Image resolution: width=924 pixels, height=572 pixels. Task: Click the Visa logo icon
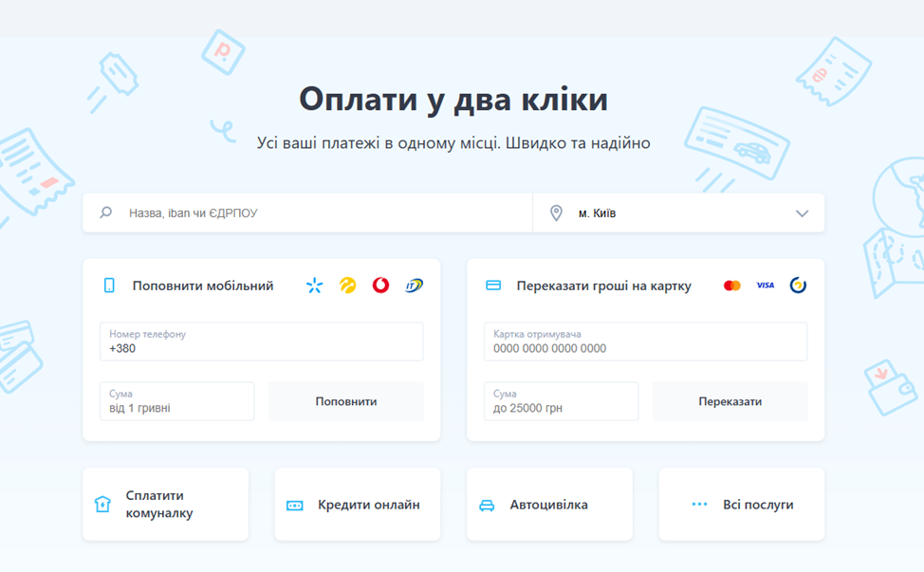765,286
